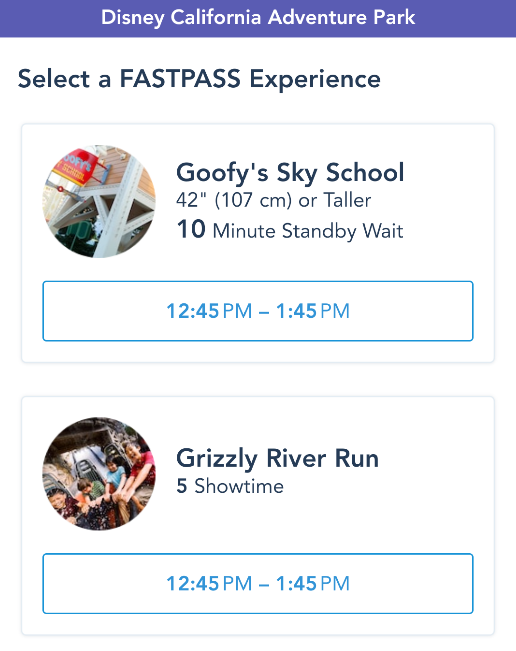516x651 pixels.
Task: Open the Grizzly River Run title
Action: tap(277, 459)
